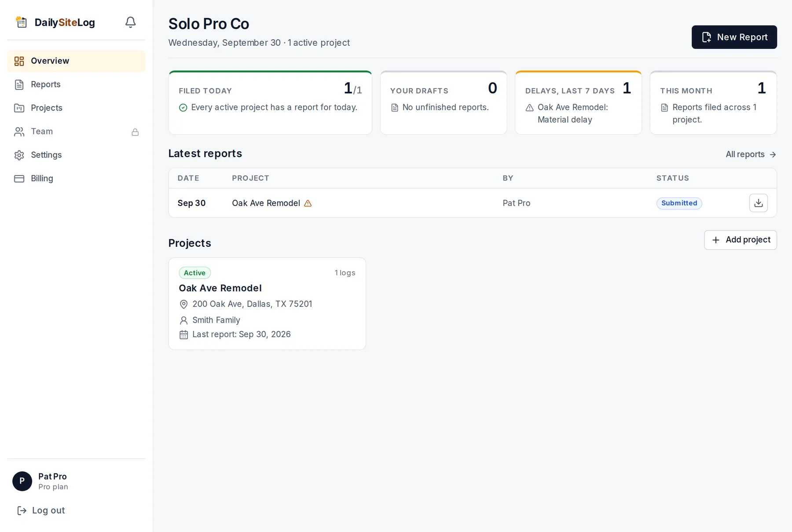The width and height of the screenshot is (792, 532).
Task: Click the Settings gear icon
Action: 19,155
